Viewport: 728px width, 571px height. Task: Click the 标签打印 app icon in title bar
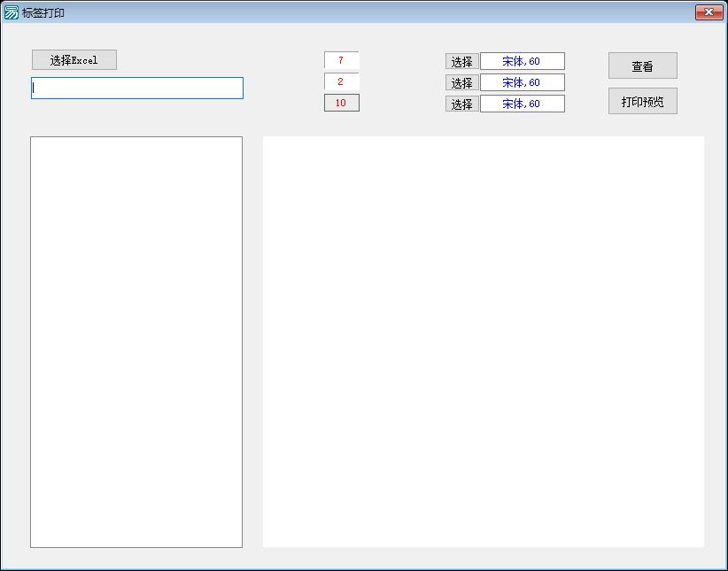[12, 12]
